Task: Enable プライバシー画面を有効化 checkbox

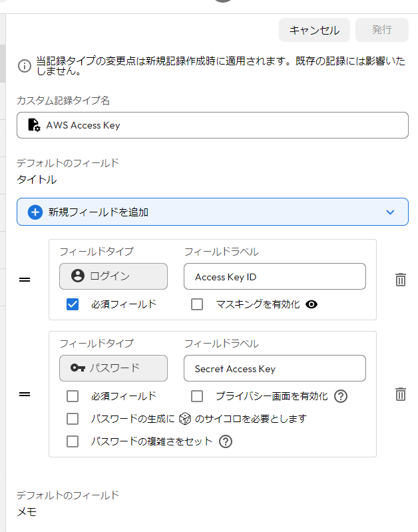Action: (x=197, y=396)
